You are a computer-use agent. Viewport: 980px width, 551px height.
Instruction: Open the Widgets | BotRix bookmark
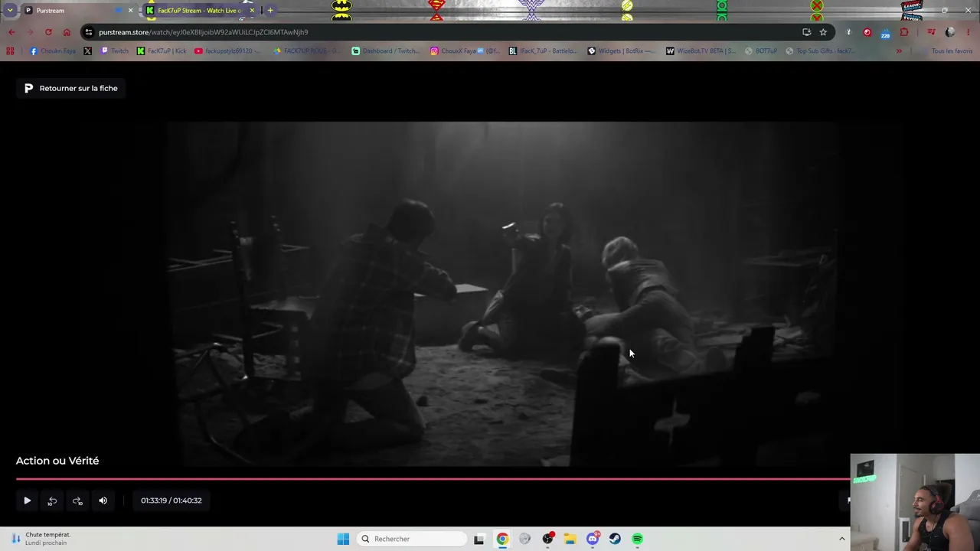click(x=621, y=51)
